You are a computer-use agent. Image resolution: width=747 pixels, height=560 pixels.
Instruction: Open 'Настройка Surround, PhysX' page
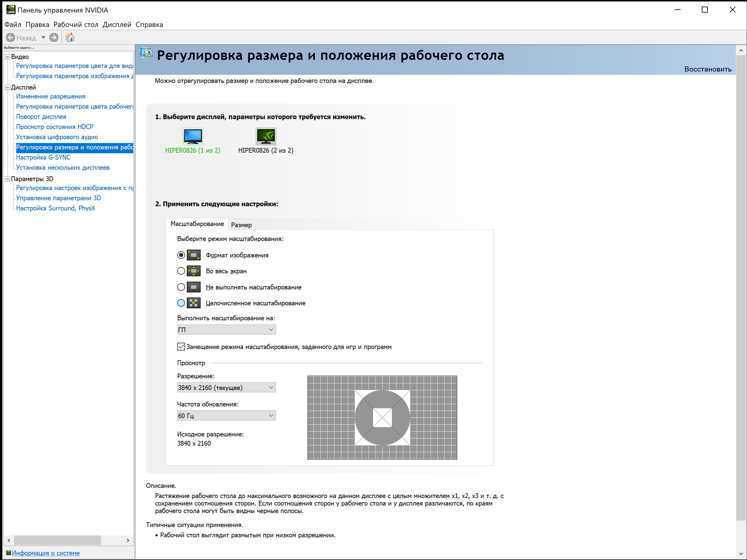55,208
